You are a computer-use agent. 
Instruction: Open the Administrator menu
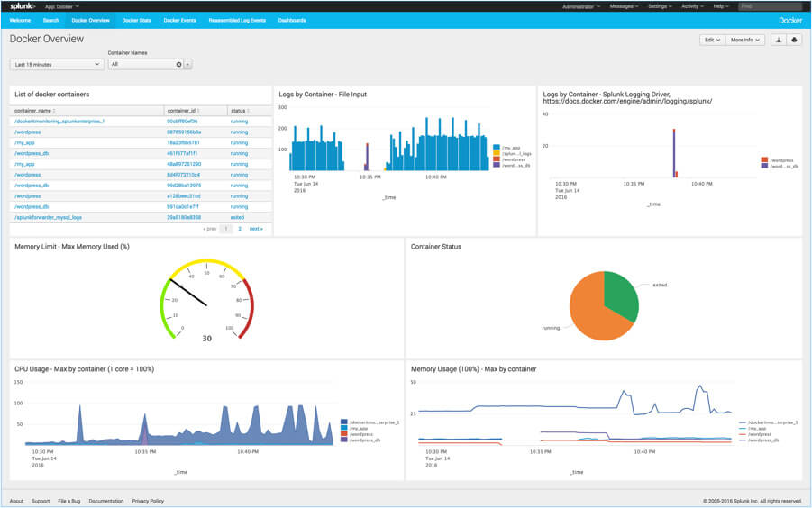(x=581, y=6)
